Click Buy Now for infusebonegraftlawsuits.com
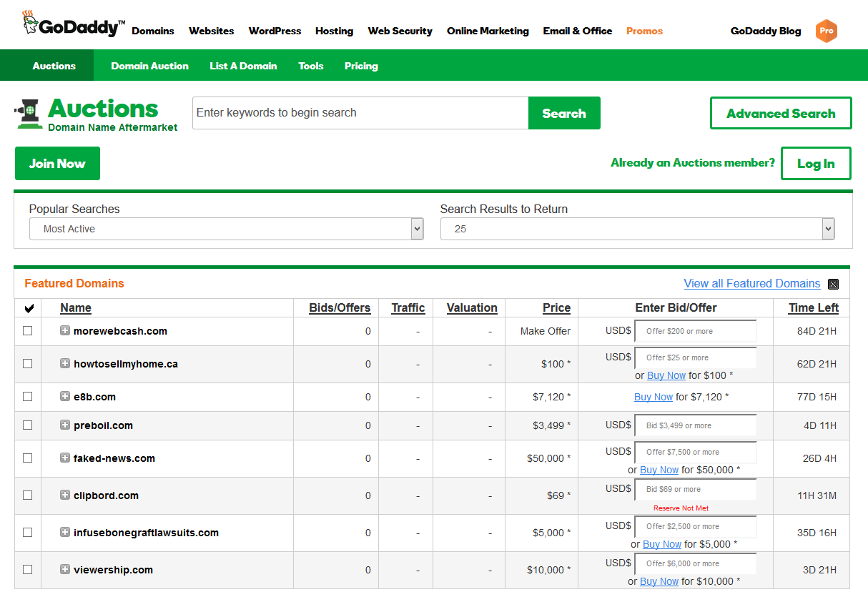Screen dimensions: 868x597 (662, 544)
